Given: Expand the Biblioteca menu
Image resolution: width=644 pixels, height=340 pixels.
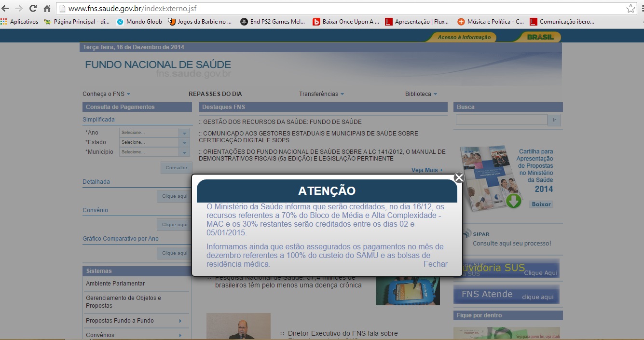Looking at the screenshot, I should click(x=421, y=94).
